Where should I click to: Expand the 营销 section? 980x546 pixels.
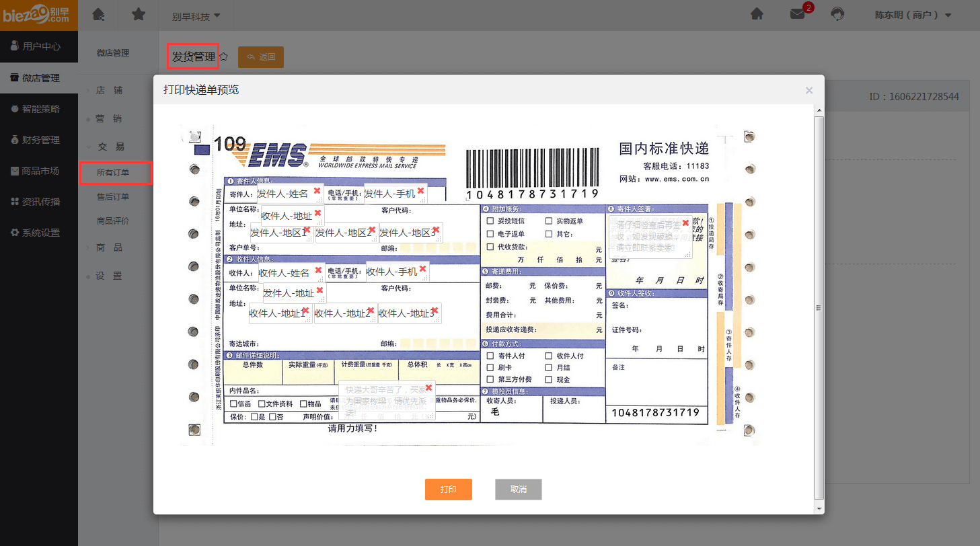click(109, 118)
